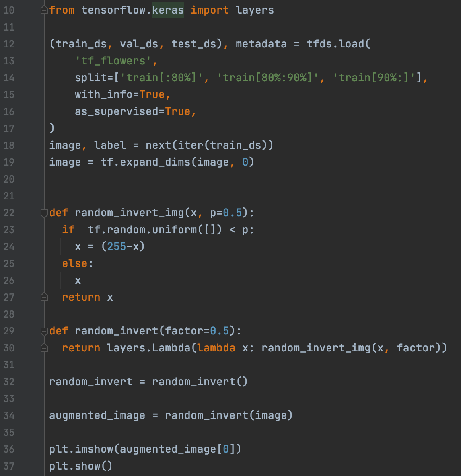Click the highlighted word 'keras'
Image resolution: width=461 pixels, height=476 pixels.
(x=168, y=10)
